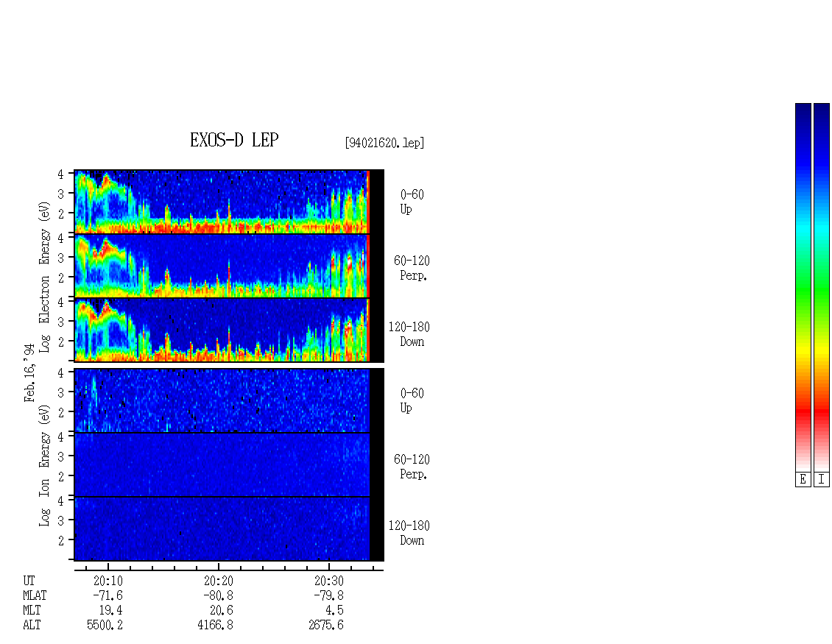Select the MLT value 20.6
This screenshot has height=644, width=832.
click(222, 611)
